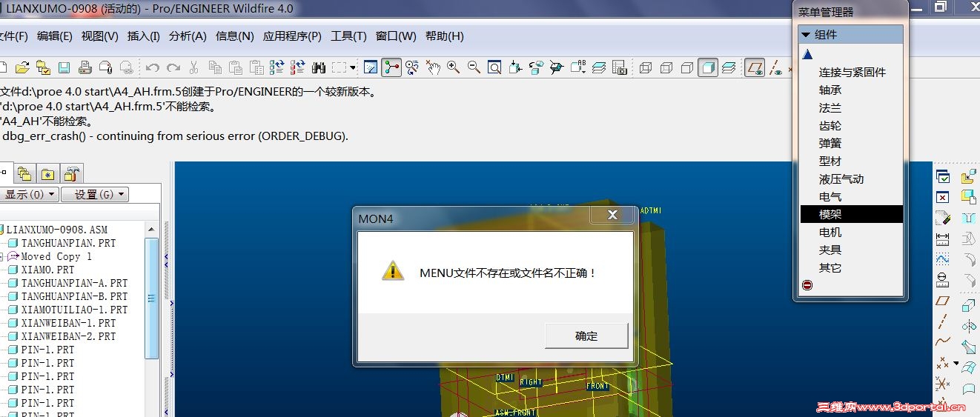Click the model tree vertical scrollbar
The width and height of the screenshot is (980, 417).
[152, 318]
